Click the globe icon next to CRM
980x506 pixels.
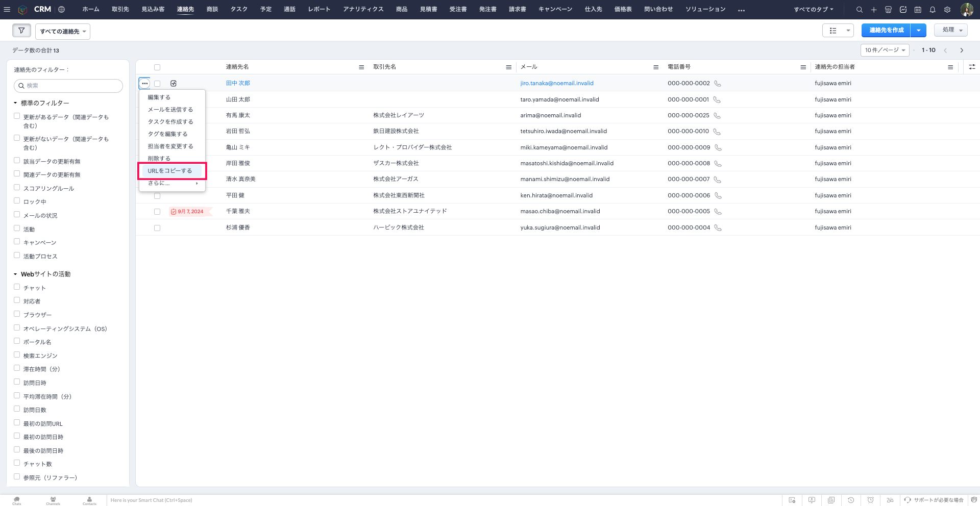click(61, 9)
